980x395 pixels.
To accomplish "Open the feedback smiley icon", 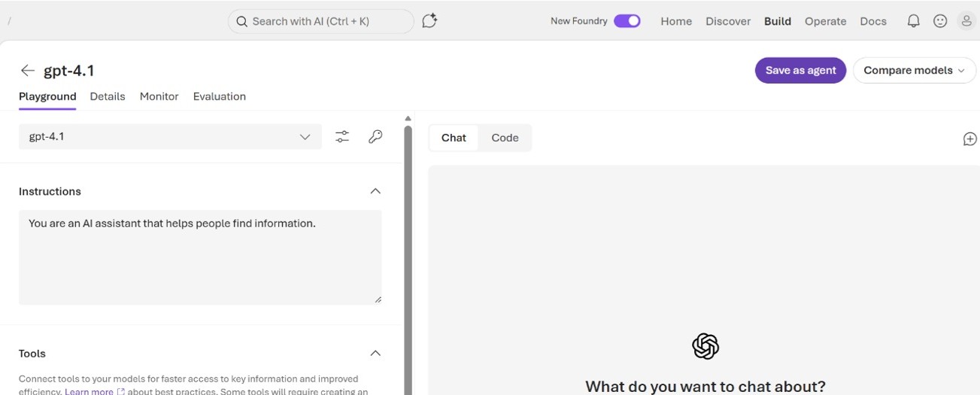I will click(940, 21).
